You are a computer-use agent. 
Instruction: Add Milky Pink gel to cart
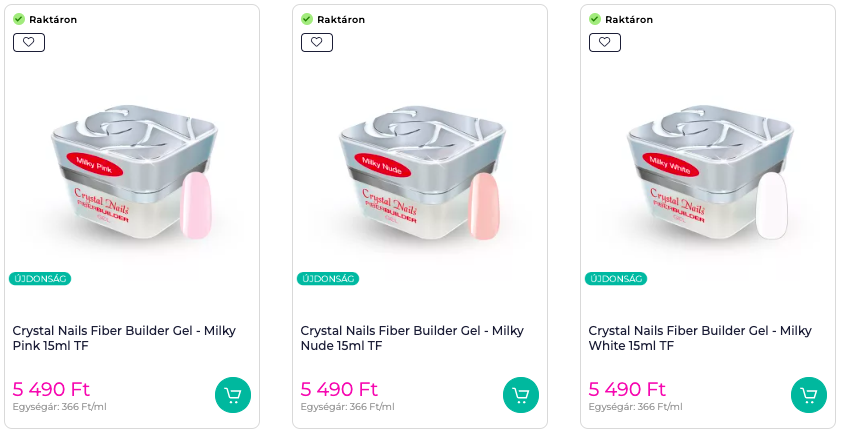click(233, 394)
